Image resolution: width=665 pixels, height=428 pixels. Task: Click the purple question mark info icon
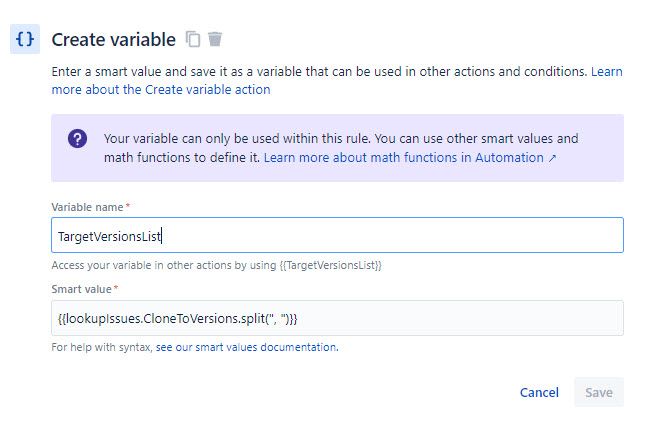[78, 139]
